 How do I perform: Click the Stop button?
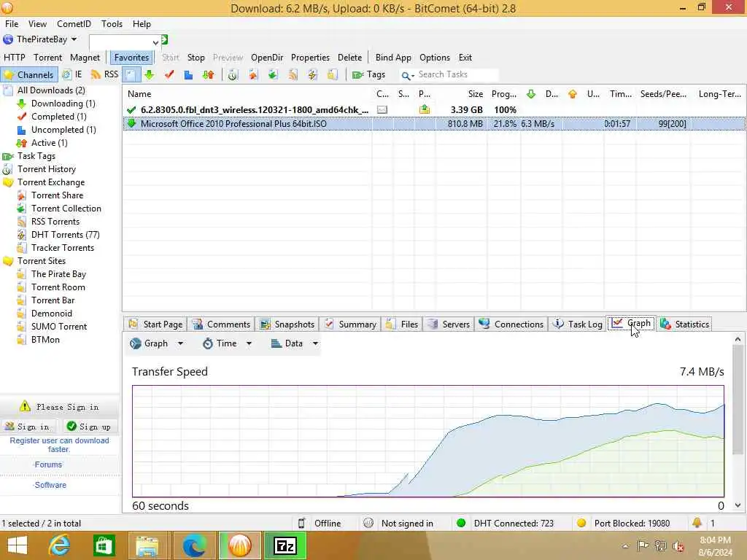[196, 58]
